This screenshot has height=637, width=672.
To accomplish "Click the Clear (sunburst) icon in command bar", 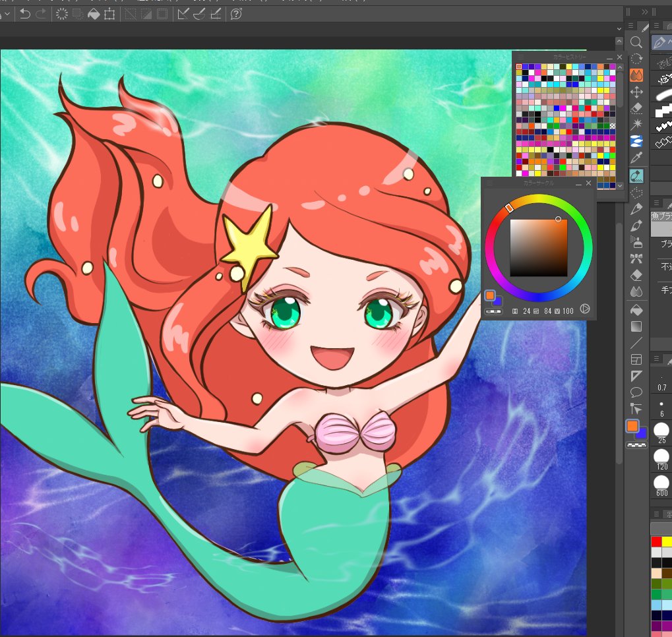I will click(x=62, y=14).
